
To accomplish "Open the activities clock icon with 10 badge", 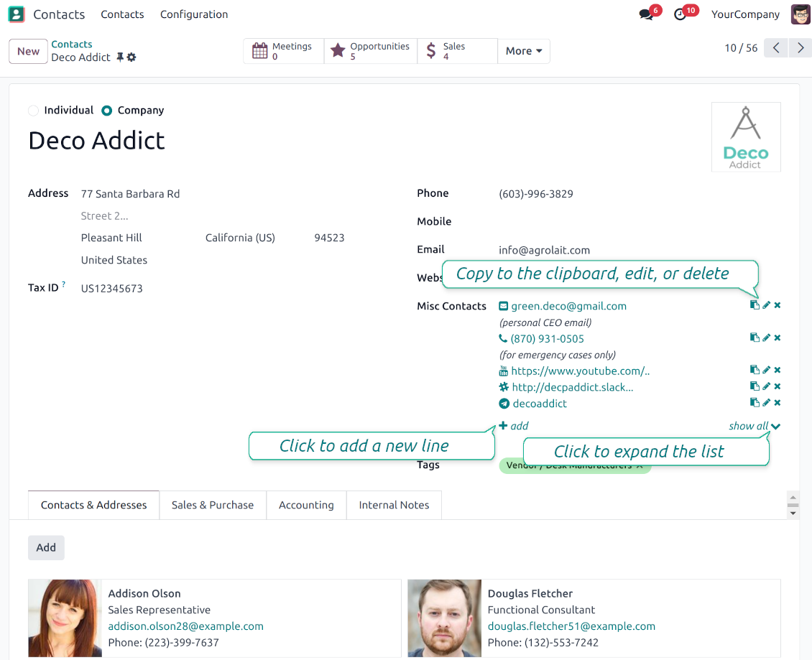I will [x=680, y=14].
